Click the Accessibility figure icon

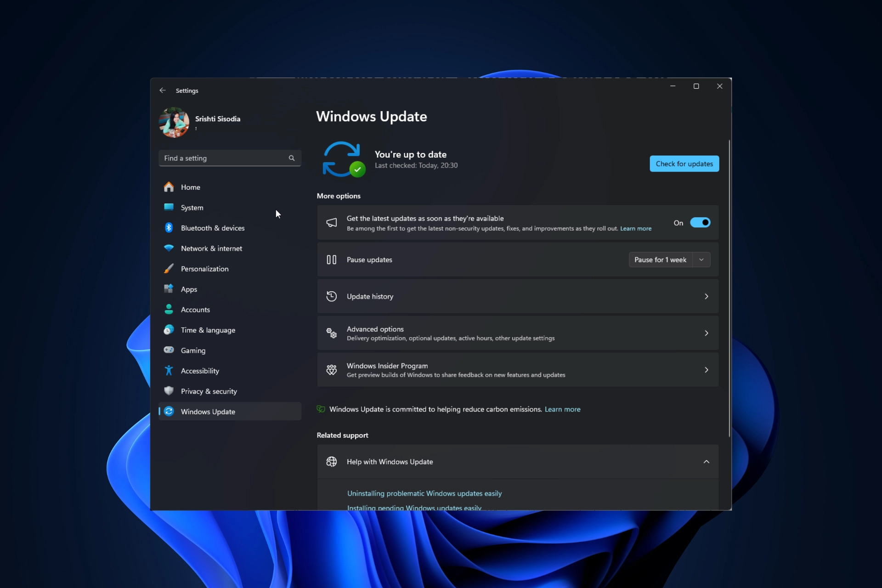169,371
